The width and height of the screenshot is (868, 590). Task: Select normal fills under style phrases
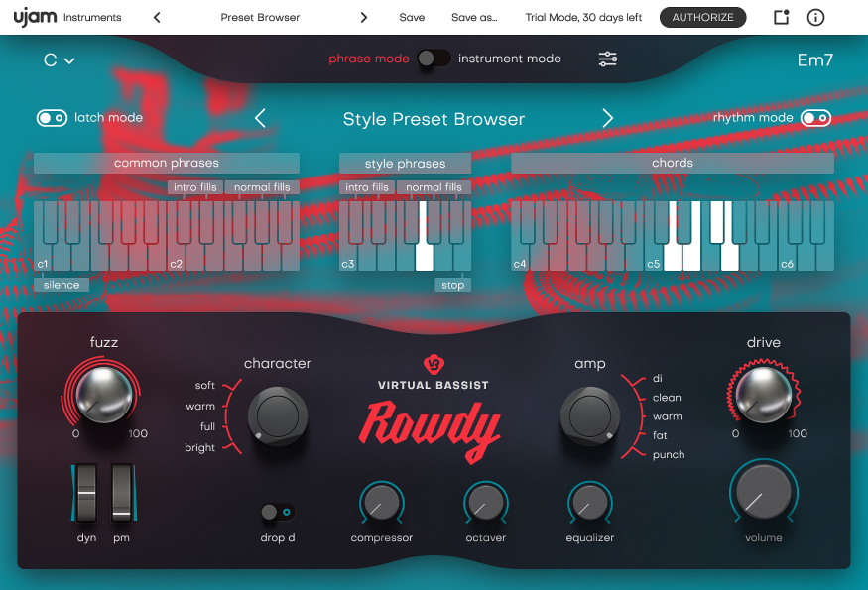click(434, 187)
